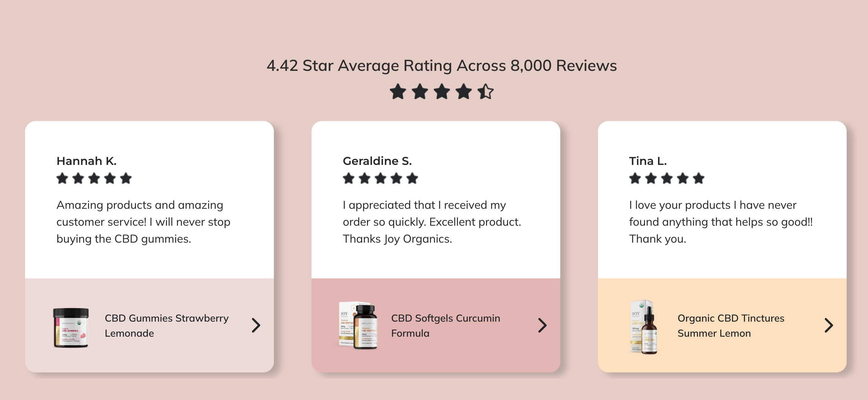Click the half-filled star in average rating
Viewport: 868px width, 400px height.
click(x=486, y=92)
